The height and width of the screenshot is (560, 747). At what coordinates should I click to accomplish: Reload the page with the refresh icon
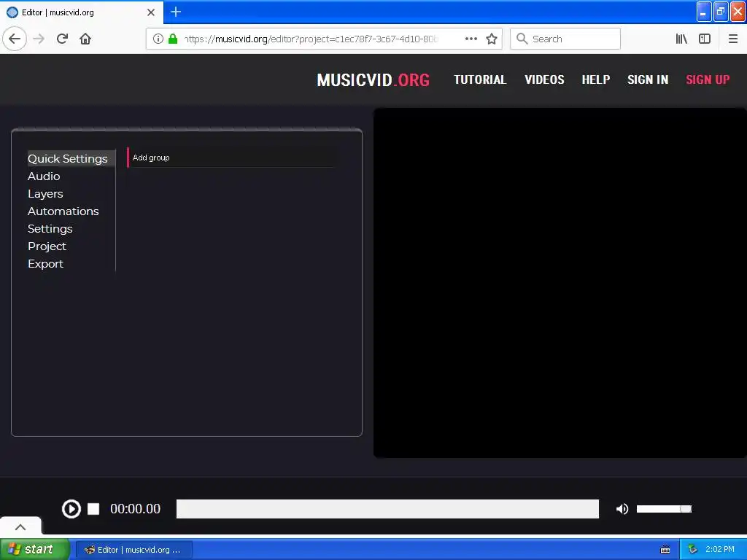[x=63, y=39]
